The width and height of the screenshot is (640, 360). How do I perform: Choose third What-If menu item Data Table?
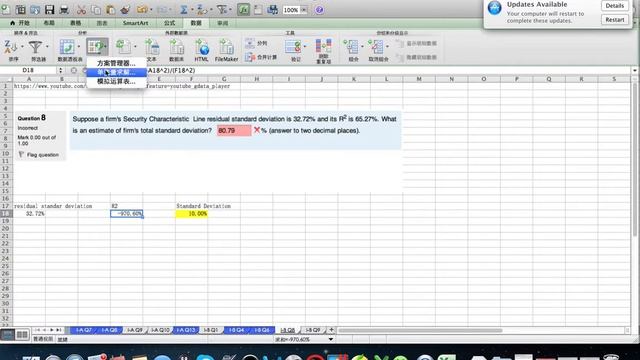[x=116, y=81]
